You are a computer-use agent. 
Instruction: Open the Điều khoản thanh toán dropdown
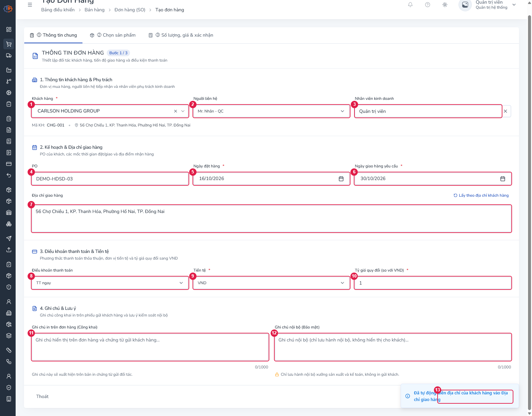(x=110, y=283)
